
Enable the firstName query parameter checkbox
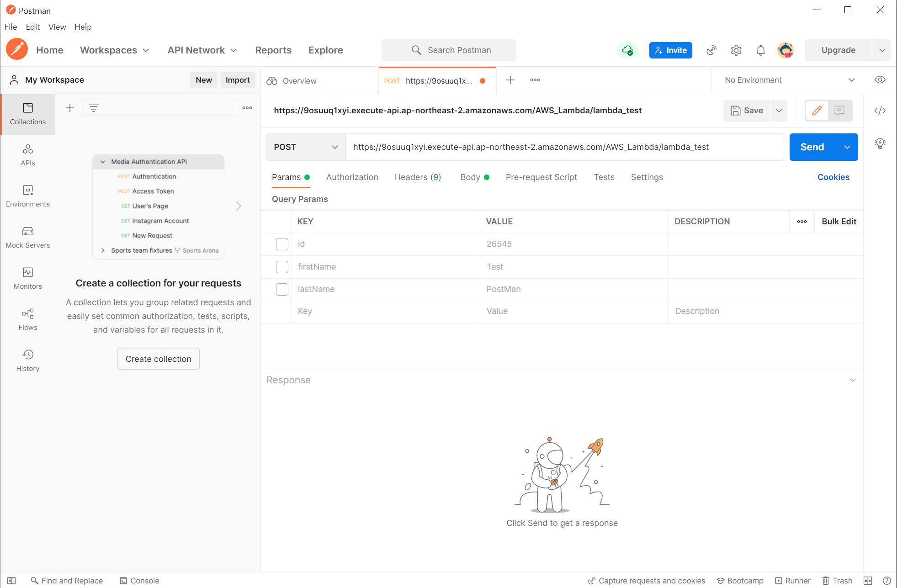282,267
